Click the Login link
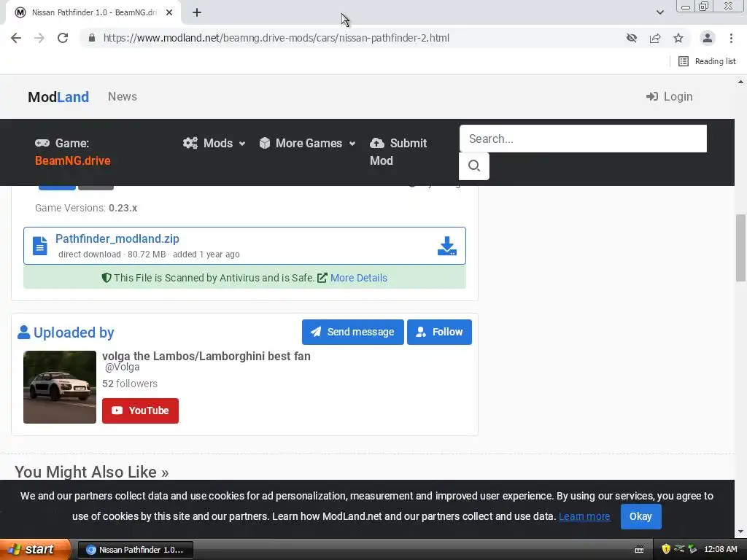The width and height of the screenshot is (747, 560). coord(670,97)
